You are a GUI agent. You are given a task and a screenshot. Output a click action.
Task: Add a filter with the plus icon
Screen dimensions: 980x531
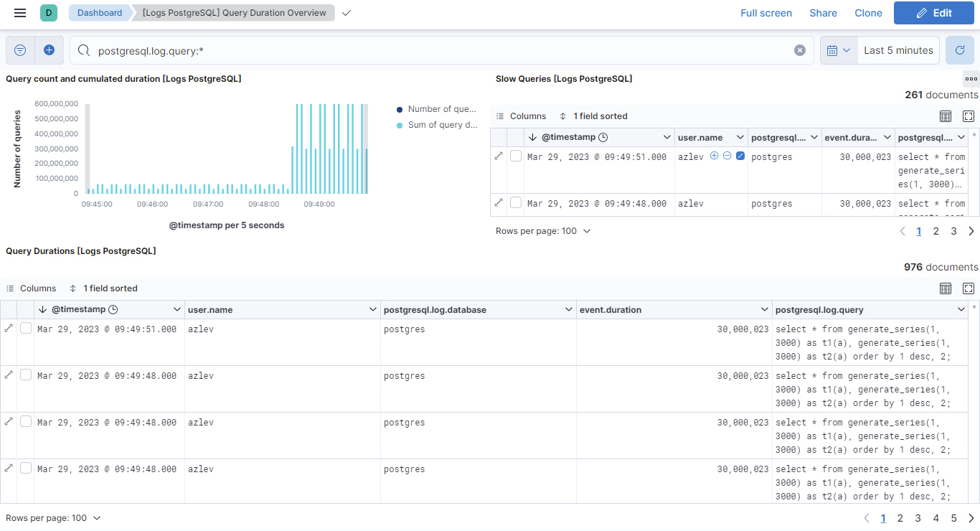click(x=47, y=50)
